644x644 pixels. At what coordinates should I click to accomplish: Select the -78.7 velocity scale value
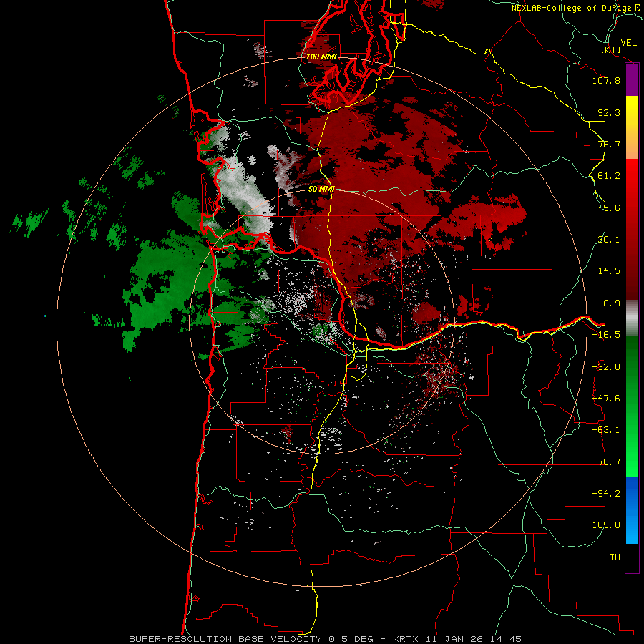[606, 462]
